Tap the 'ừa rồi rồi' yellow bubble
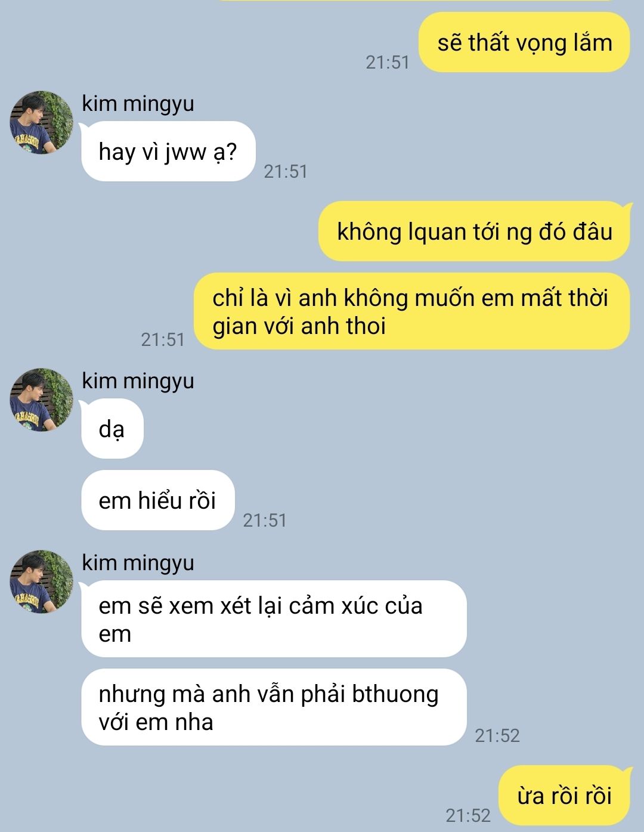644x832 pixels. tap(564, 796)
